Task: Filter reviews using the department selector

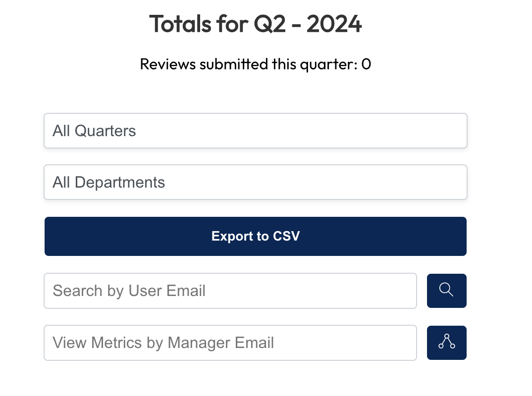Action: tap(255, 182)
